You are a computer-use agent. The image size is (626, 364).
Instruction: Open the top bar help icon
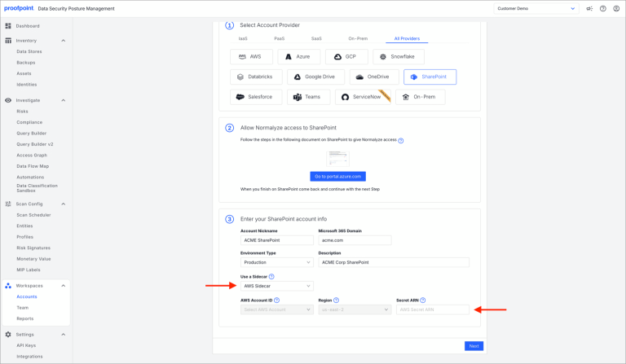pos(603,9)
